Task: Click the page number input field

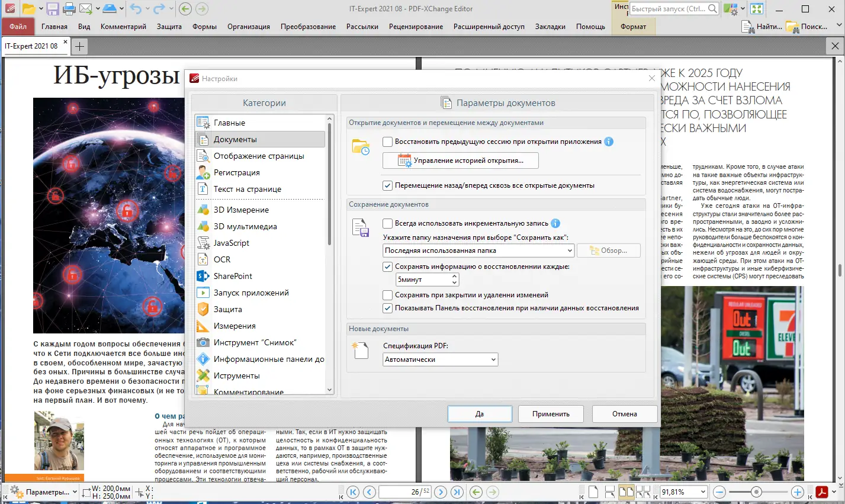Action: tap(405, 492)
